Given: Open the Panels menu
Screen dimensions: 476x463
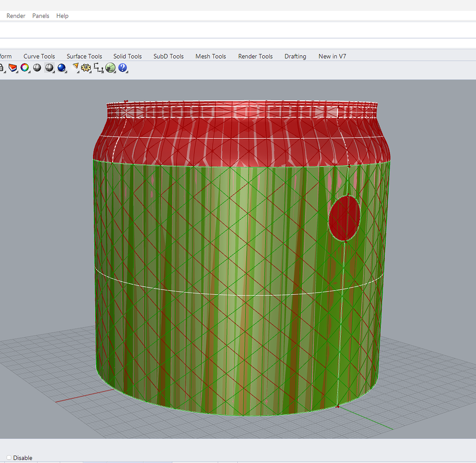Looking at the screenshot, I should click(40, 16).
